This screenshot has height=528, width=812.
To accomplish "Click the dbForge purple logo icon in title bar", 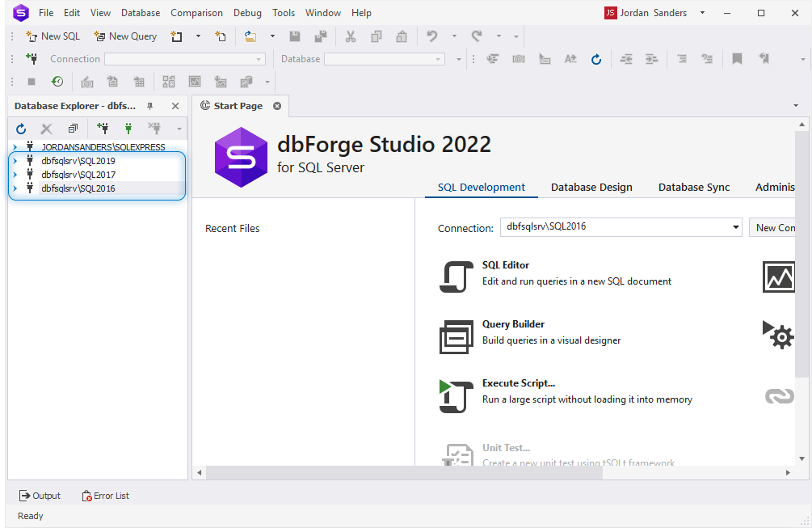I will 21,12.
